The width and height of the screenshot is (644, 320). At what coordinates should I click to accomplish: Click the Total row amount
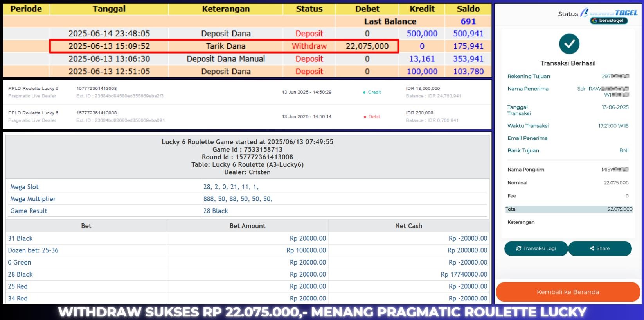620,209
